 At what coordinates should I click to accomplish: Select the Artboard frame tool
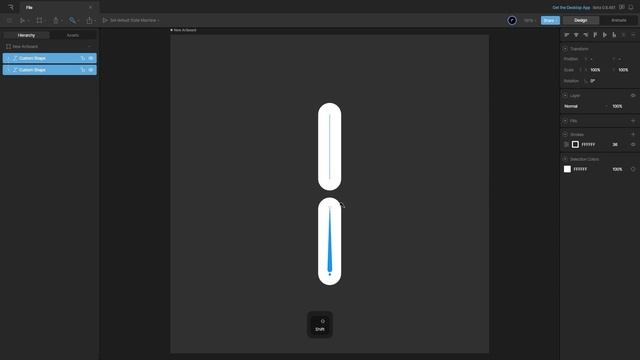click(x=39, y=20)
